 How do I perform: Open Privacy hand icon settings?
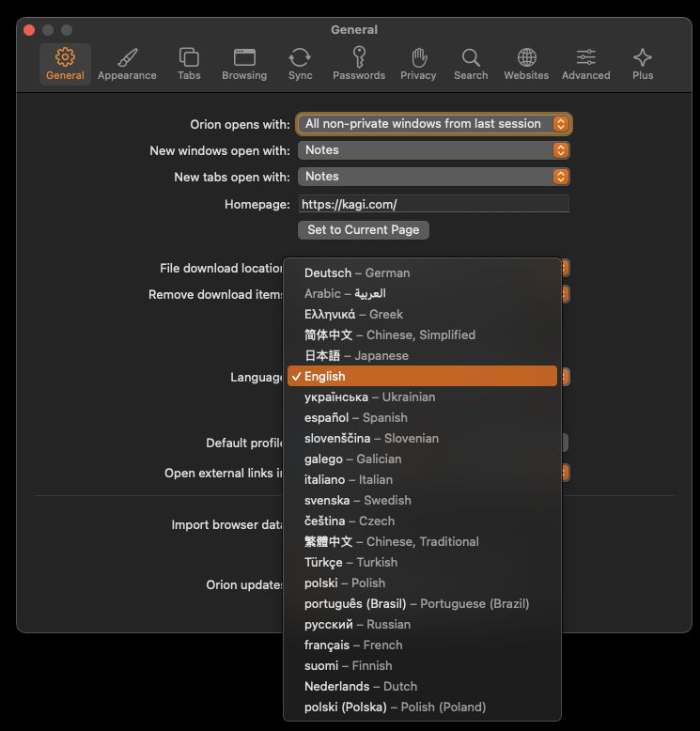click(x=418, y=64)
